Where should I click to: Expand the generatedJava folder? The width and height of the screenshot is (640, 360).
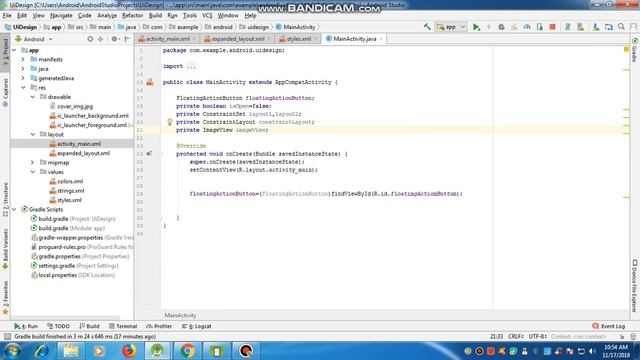pyautogui.click(x=23, y=78)
